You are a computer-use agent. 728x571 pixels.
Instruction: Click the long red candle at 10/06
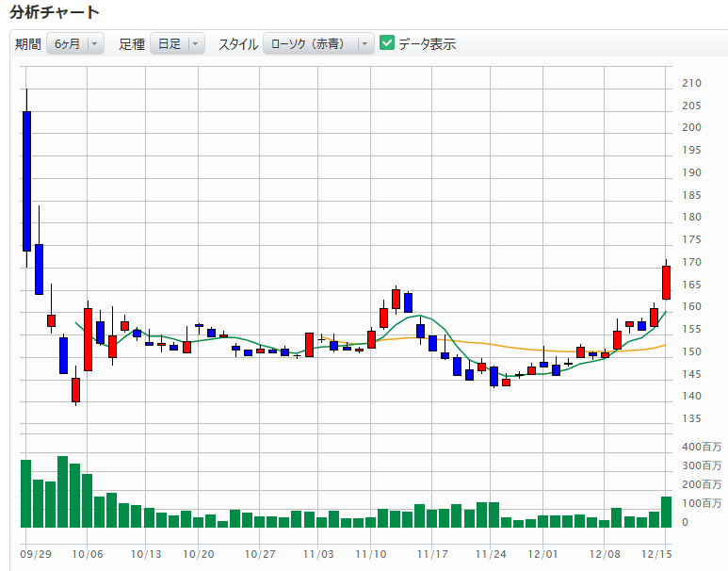point(88,339)
